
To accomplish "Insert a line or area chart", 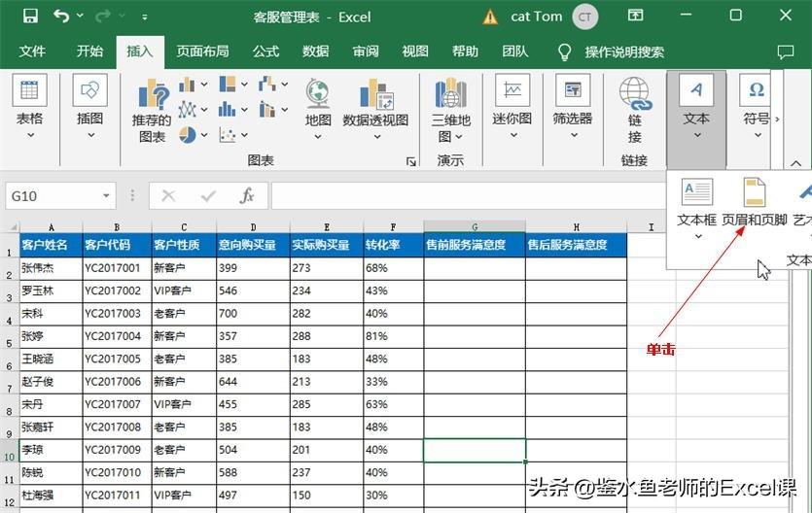I will click(x=193, y=110).
